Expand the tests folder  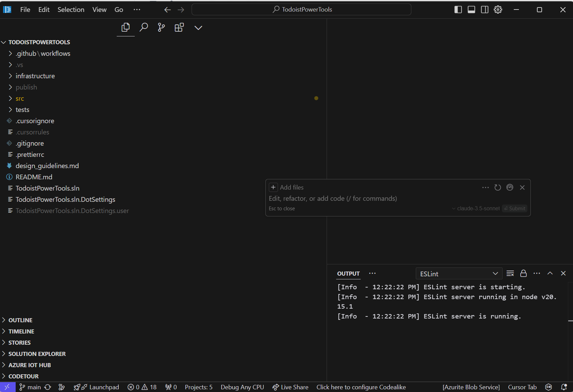pos(163,110)
